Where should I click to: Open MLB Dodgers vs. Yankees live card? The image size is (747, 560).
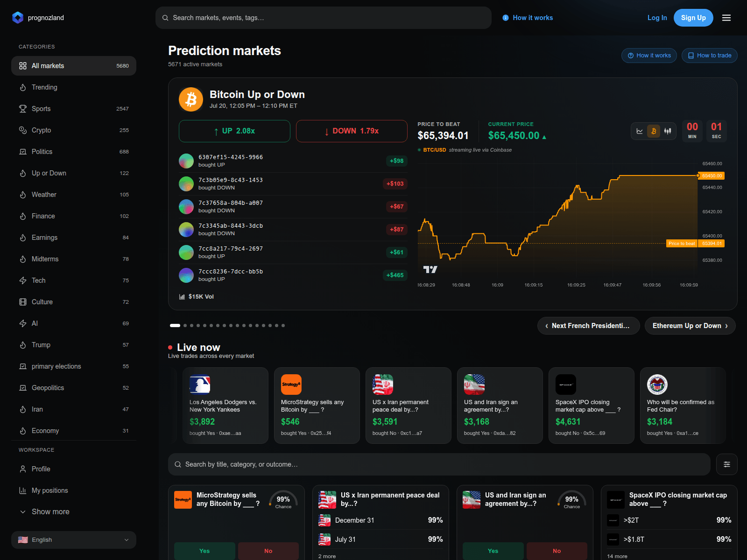226,405
